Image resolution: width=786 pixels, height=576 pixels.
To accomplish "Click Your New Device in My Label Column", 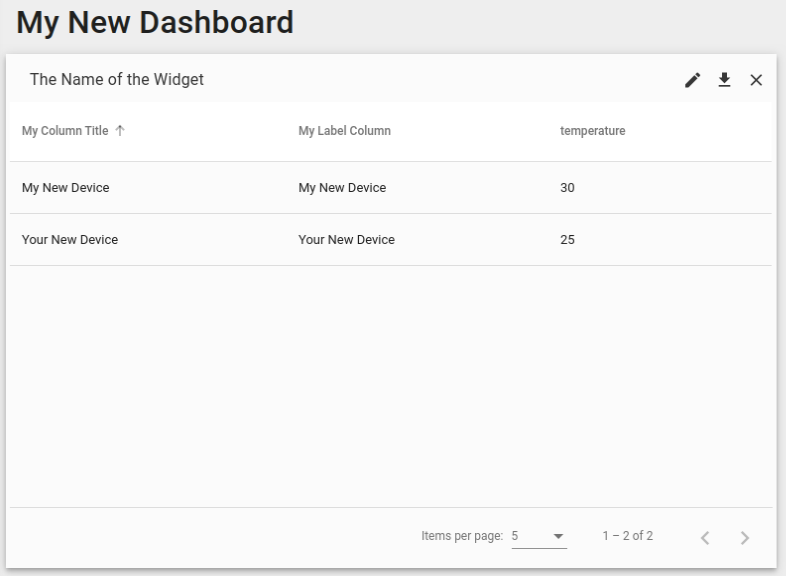I will point(346,240).
